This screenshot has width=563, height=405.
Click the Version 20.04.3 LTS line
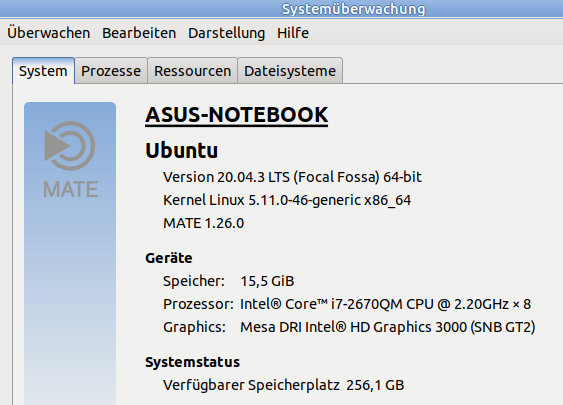292,177
